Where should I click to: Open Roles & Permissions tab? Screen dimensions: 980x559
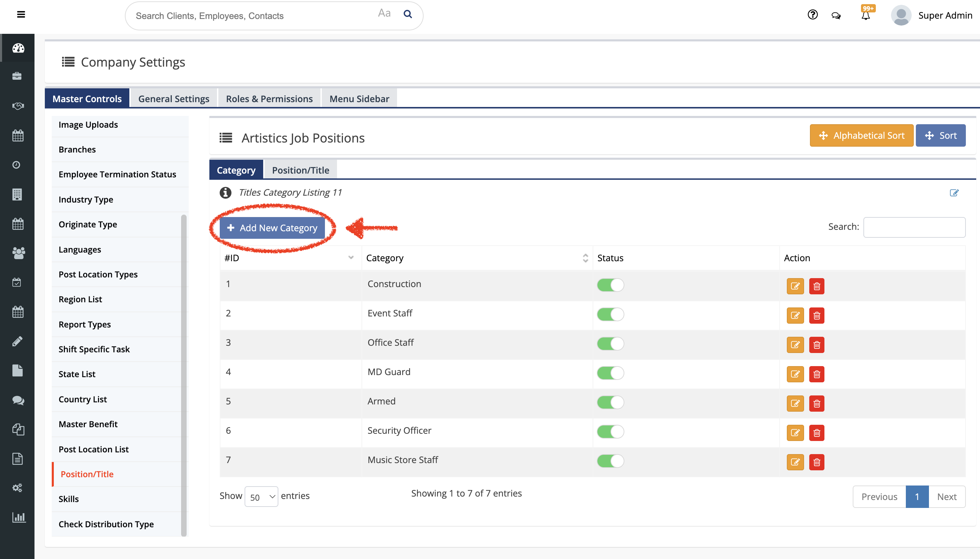[269, 99]
